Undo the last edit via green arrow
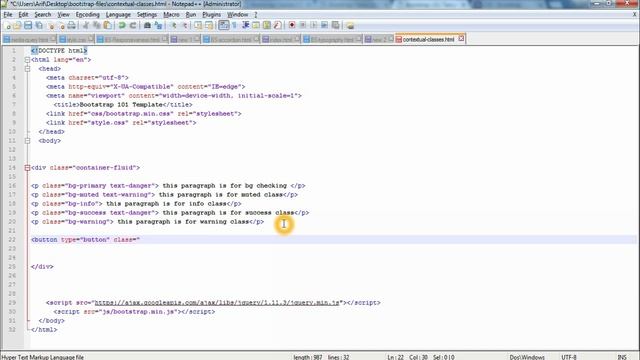This screenshot has width=640, height=360. point(122,25)
